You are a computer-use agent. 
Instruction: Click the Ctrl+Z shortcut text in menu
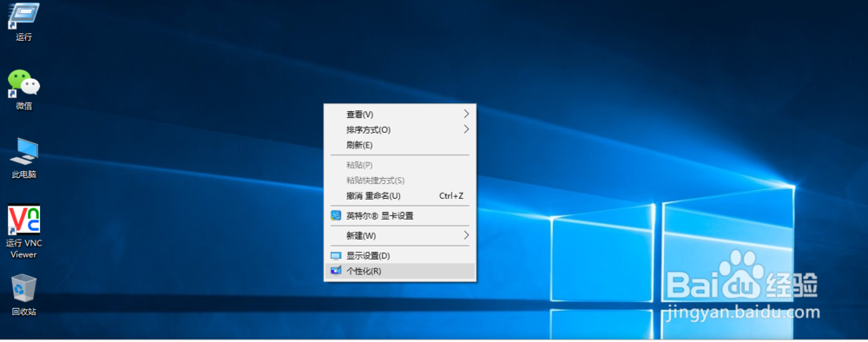coord(451,196)
